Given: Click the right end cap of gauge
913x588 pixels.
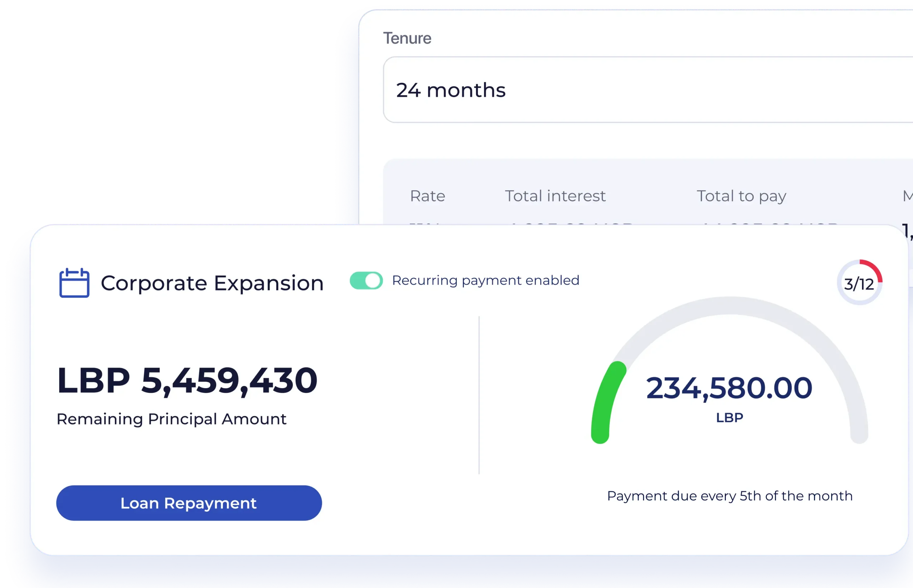Looking at the screenshot, I should coord(859,435).
